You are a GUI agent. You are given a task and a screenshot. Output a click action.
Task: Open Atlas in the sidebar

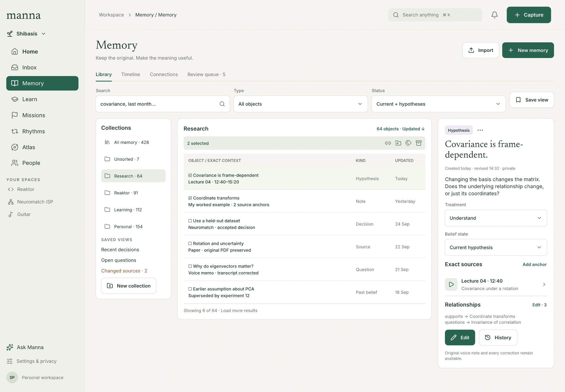click(x=42, y=147)
